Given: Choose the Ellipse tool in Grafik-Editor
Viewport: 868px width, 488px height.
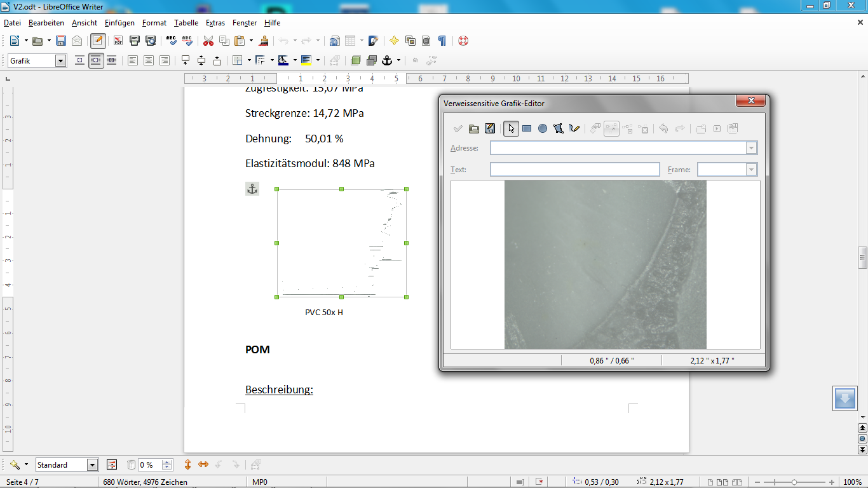Looking at the screenshot, I should coord(543,128).
